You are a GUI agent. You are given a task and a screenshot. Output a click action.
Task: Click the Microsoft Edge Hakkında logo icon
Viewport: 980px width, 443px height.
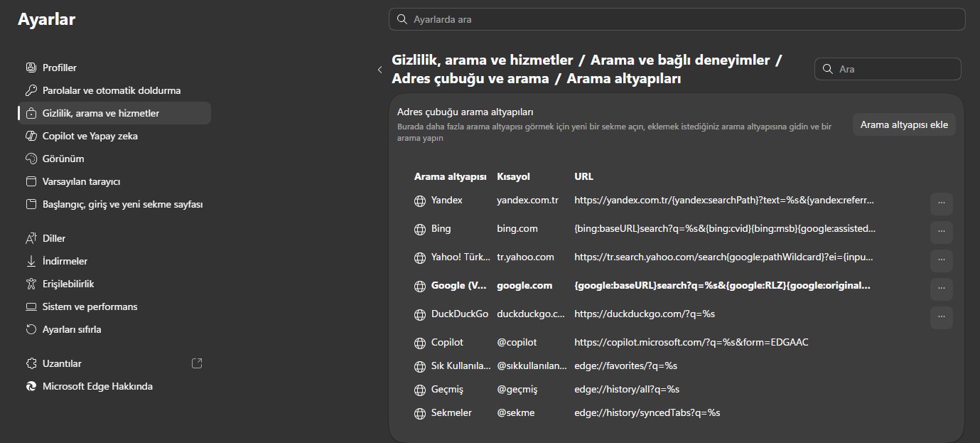point(31,386)
